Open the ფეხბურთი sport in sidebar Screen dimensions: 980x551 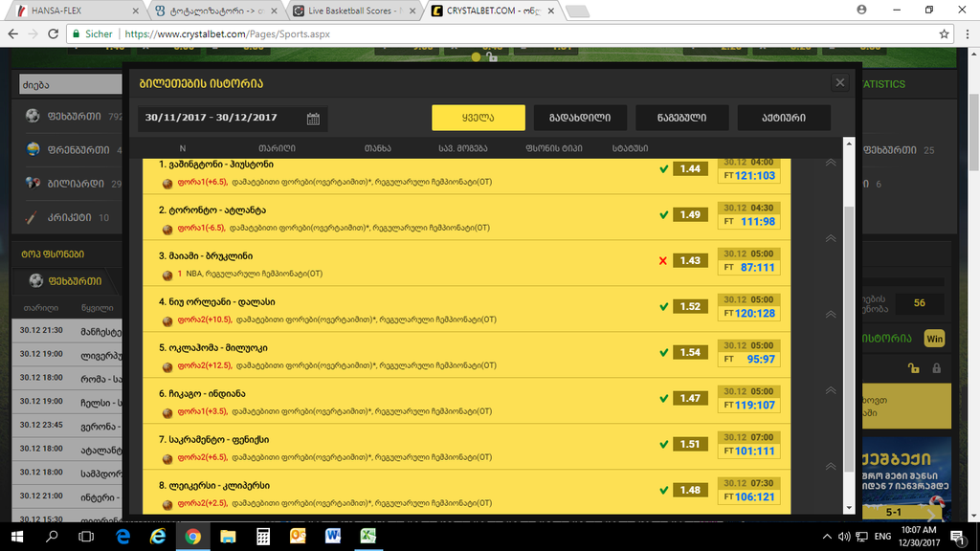click(x=74, y=116)
